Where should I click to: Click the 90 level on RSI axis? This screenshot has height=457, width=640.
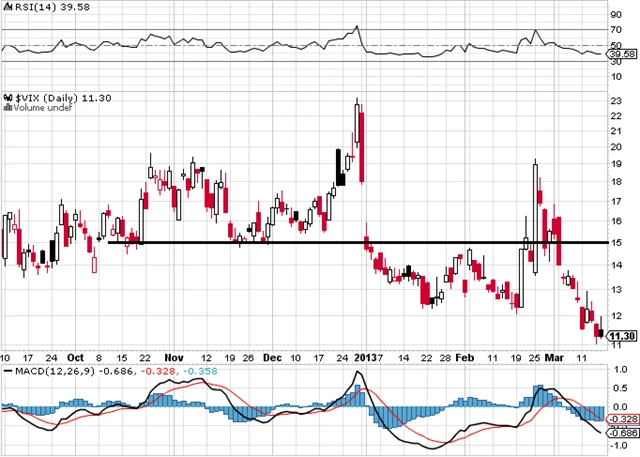[x=616, y=14]
